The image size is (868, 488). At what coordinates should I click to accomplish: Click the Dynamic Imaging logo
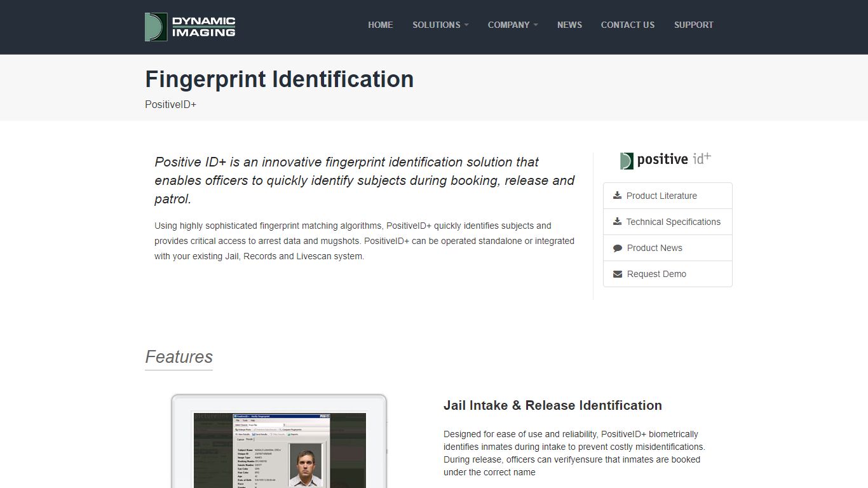pyautogui.click(x=190, y=27)
